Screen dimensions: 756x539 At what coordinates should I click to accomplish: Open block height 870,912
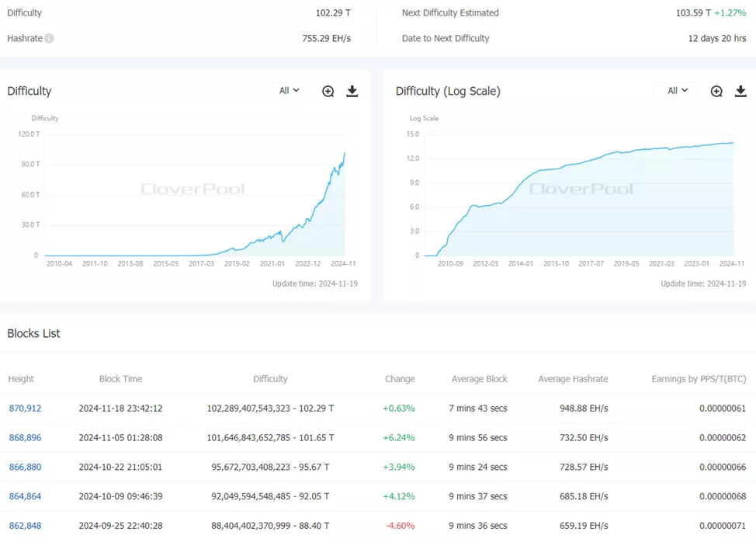(x=25, y=409)
